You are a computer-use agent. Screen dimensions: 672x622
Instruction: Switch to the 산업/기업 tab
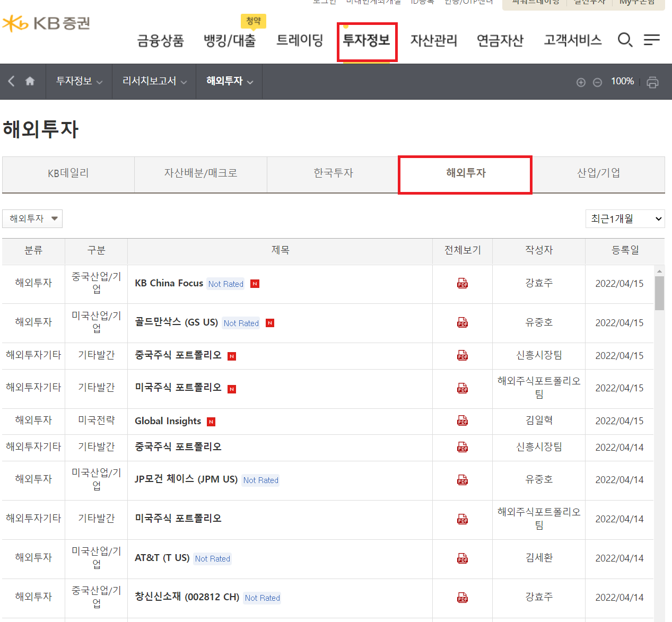(598, 174)
